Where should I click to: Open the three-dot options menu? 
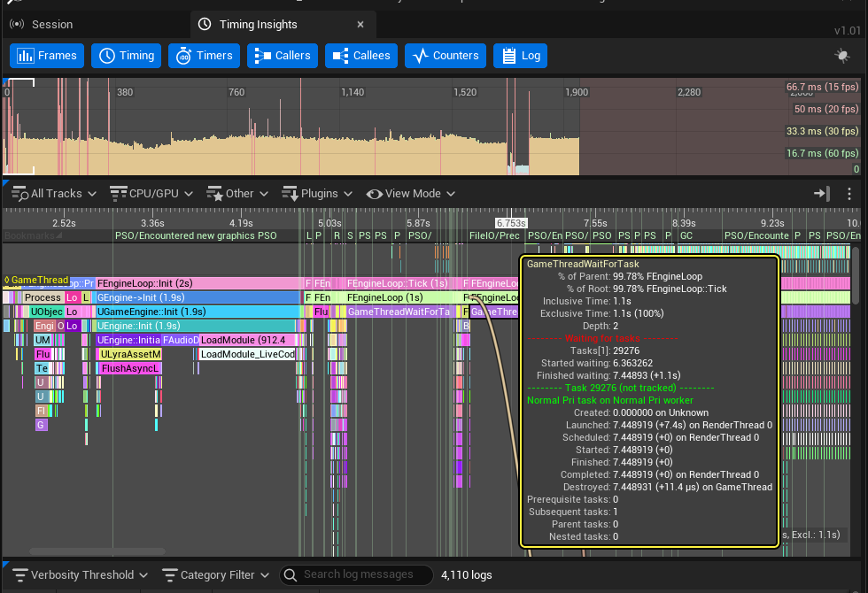[849, 194]
